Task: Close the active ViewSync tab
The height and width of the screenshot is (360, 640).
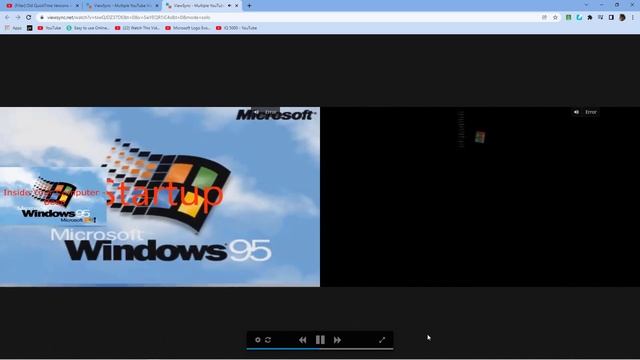Action: tap(236, 6)
